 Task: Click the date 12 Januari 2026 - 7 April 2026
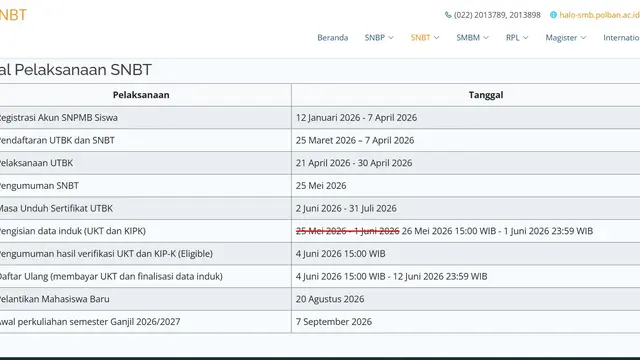click(356, 118)
